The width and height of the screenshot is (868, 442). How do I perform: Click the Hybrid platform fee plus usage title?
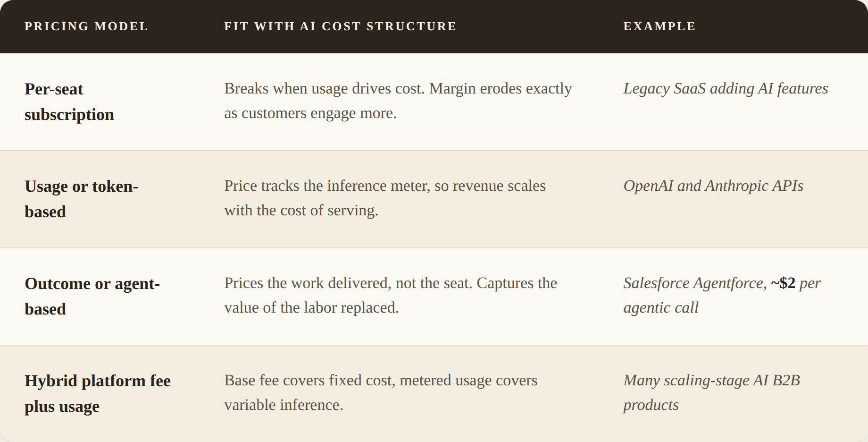(98, 393)
